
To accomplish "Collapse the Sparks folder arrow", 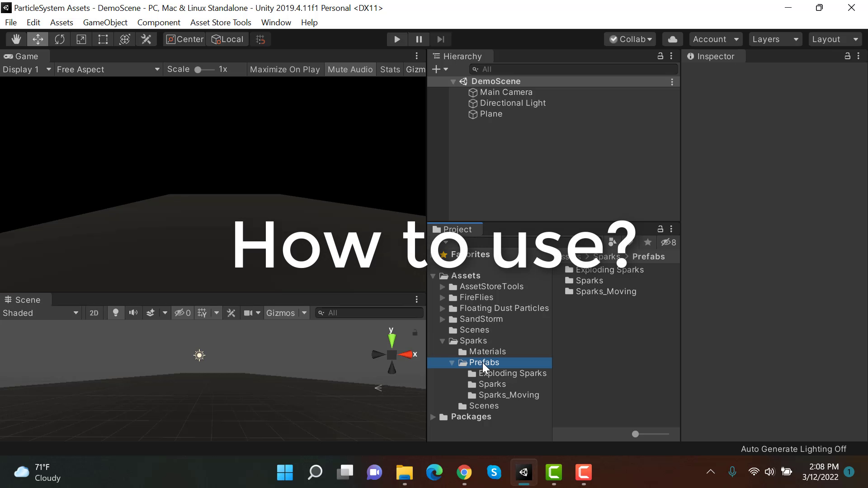I will tap(443, 341).
